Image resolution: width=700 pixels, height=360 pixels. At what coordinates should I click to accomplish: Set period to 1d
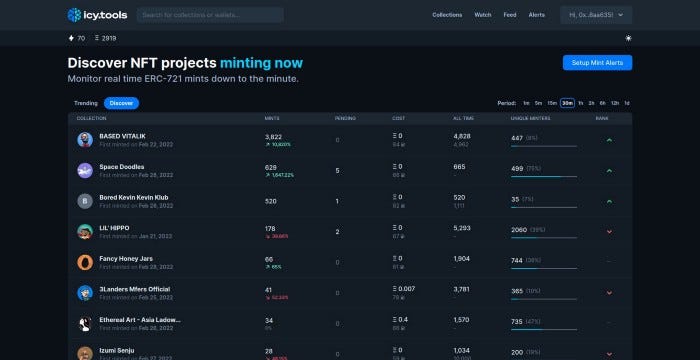pos(627,103)
